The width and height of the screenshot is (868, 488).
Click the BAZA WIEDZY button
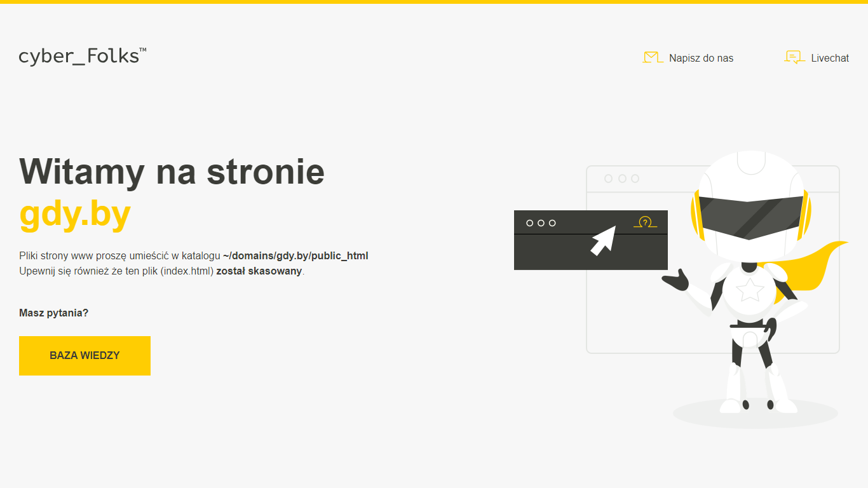tap(85, 356)
